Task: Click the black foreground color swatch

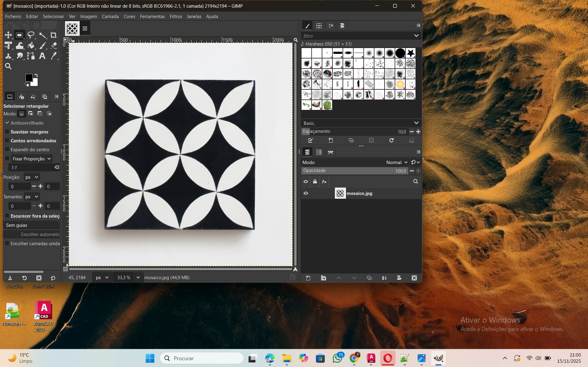Action: (x=29, y=78)
